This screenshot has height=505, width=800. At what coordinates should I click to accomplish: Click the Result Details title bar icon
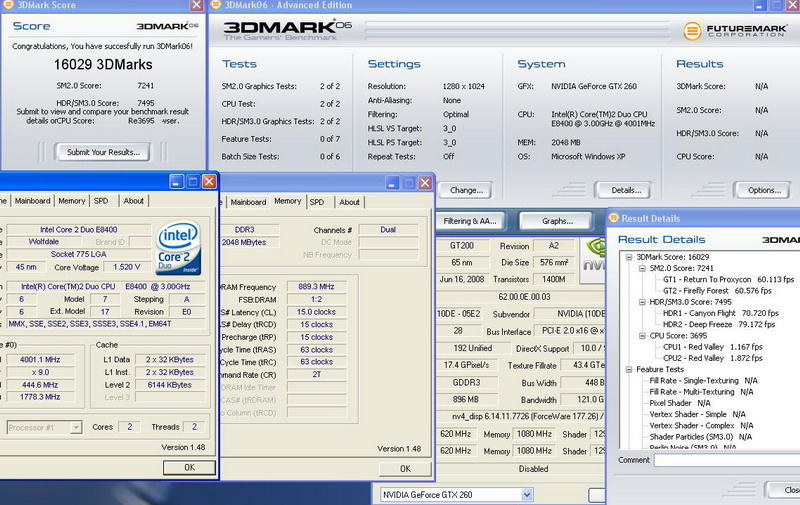[614, 218]
